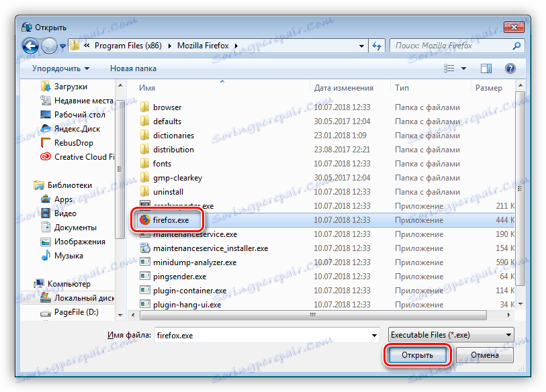Click the navigation pane scroll up arrow

click(x=120, y=85)
